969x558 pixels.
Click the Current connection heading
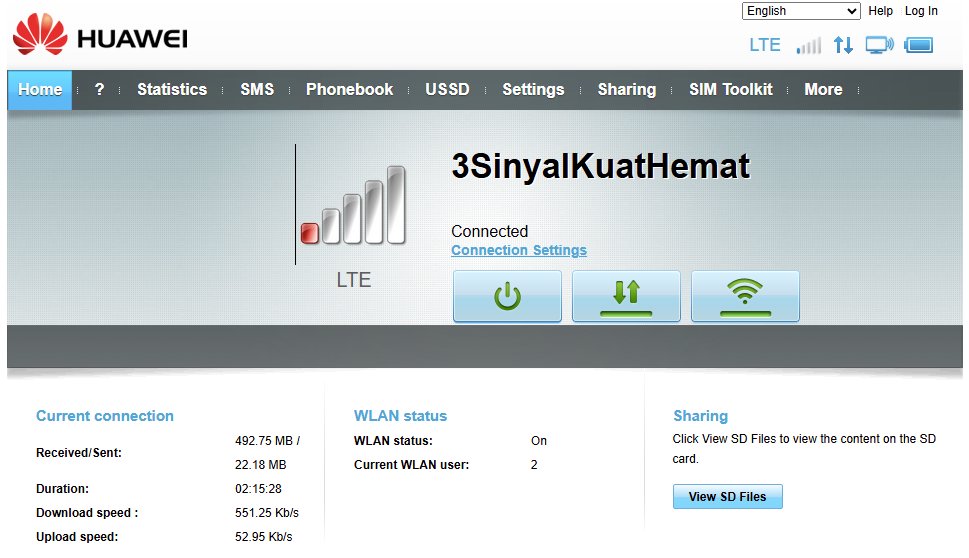pyautogui.click(x=104, y=416)
